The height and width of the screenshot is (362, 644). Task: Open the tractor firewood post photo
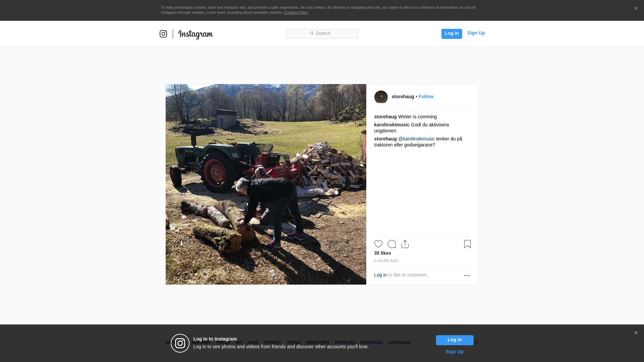click(x=266, y=184)
